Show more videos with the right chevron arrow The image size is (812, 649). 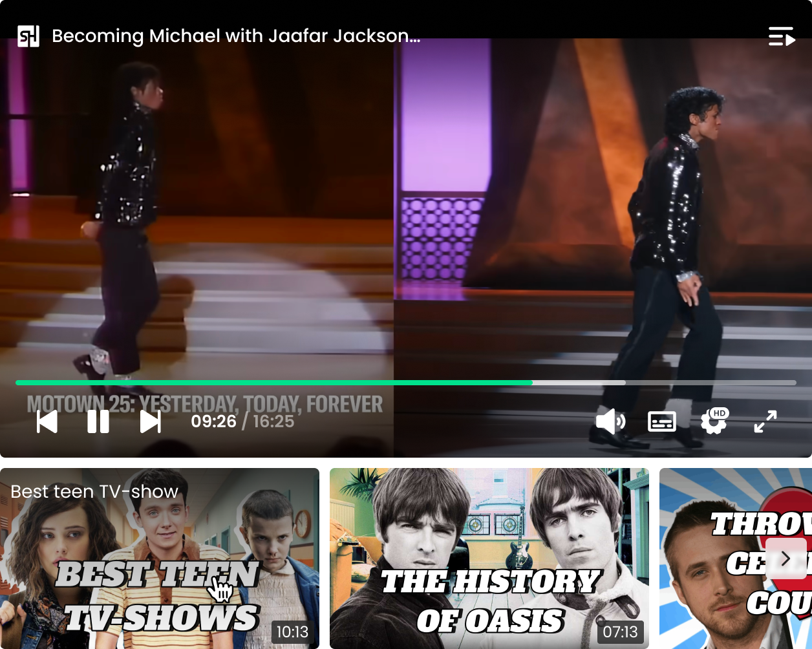click(x=786, y=559)
